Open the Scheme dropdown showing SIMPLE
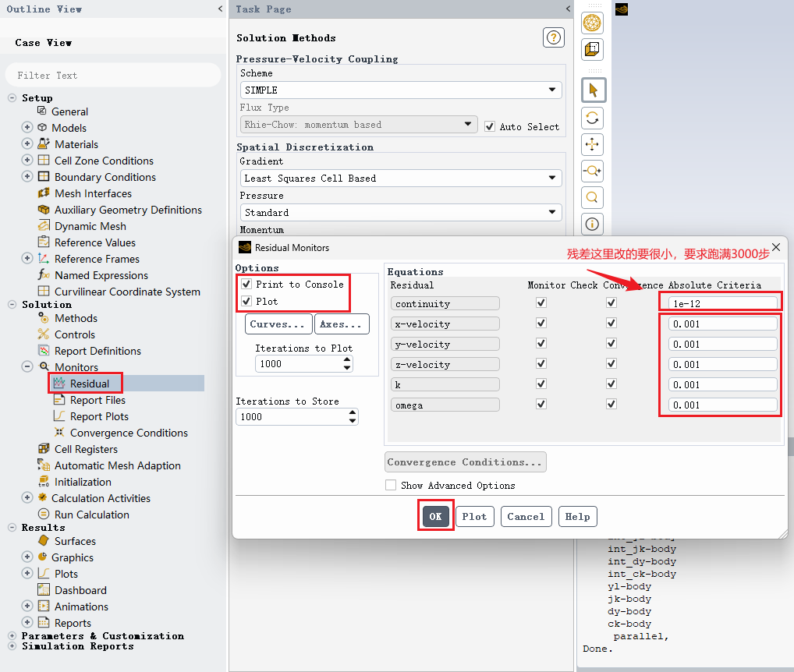The height and width of the screenshot is (672, 794). pos(401,90)
